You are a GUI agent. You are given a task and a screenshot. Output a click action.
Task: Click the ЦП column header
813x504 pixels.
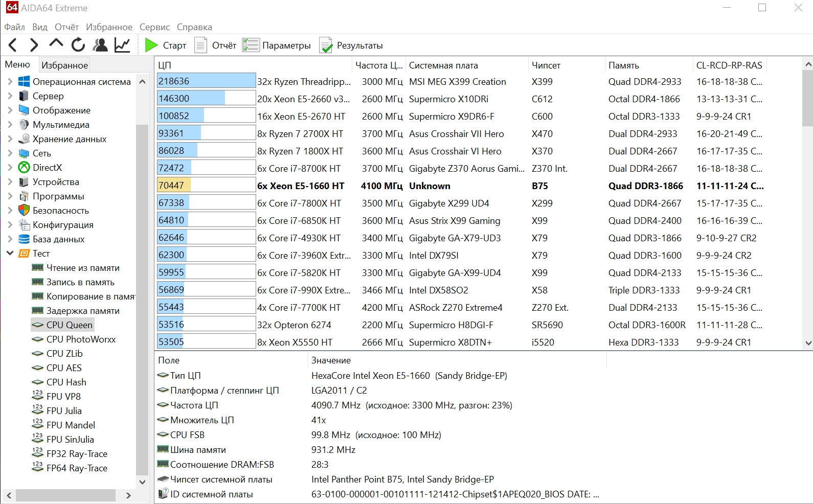[254, 65]
